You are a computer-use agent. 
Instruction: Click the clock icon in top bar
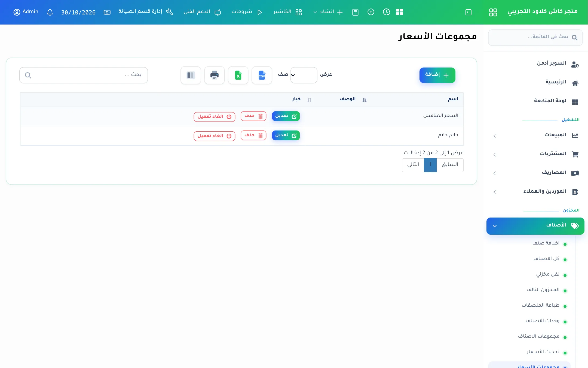pyautogui.click(x=386, y=12)
